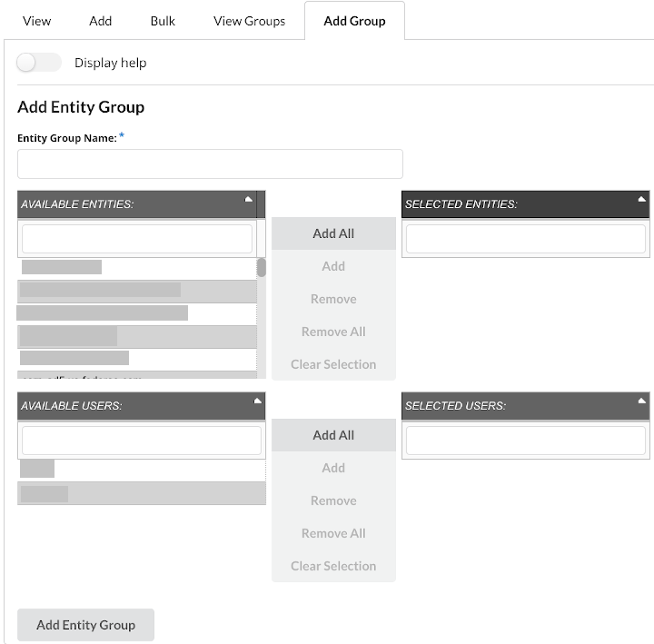654x644 pixels.
Task: Toggle the Display help switch
Action: (x=39, y=63)
